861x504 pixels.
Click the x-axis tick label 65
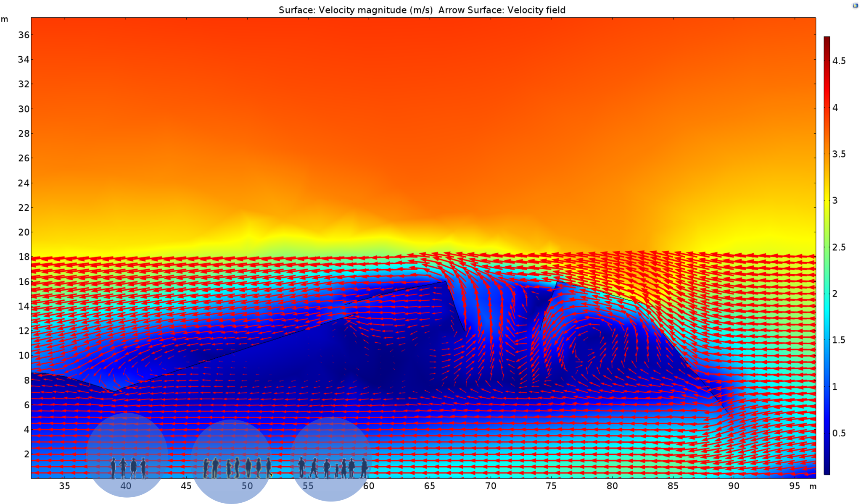[x=429, y=486]
